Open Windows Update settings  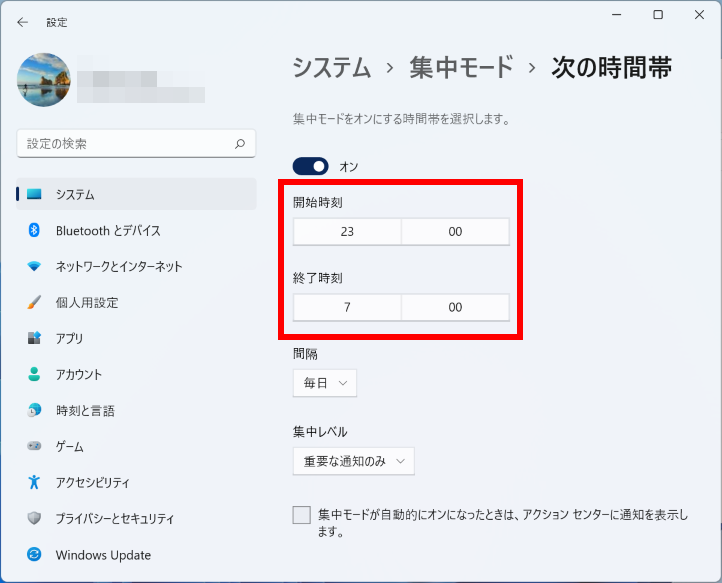pyautogui.click(x=136, y=554)
